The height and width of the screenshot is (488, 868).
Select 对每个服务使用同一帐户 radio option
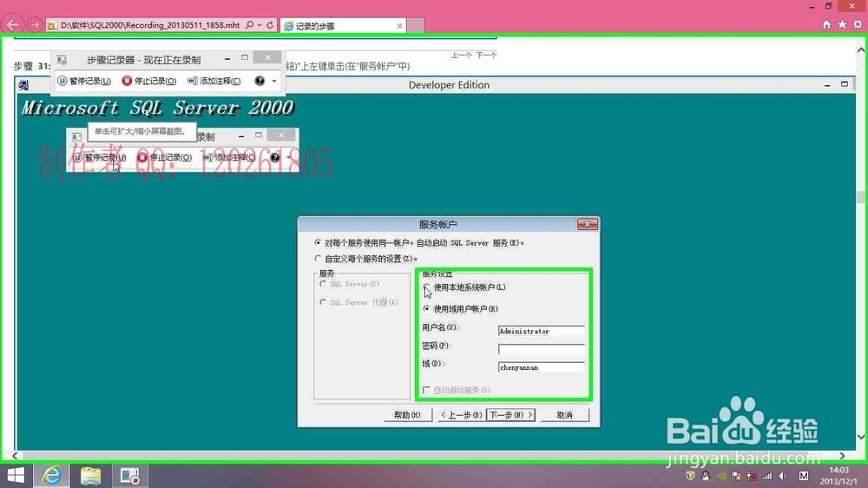click(x=318, y=242)
